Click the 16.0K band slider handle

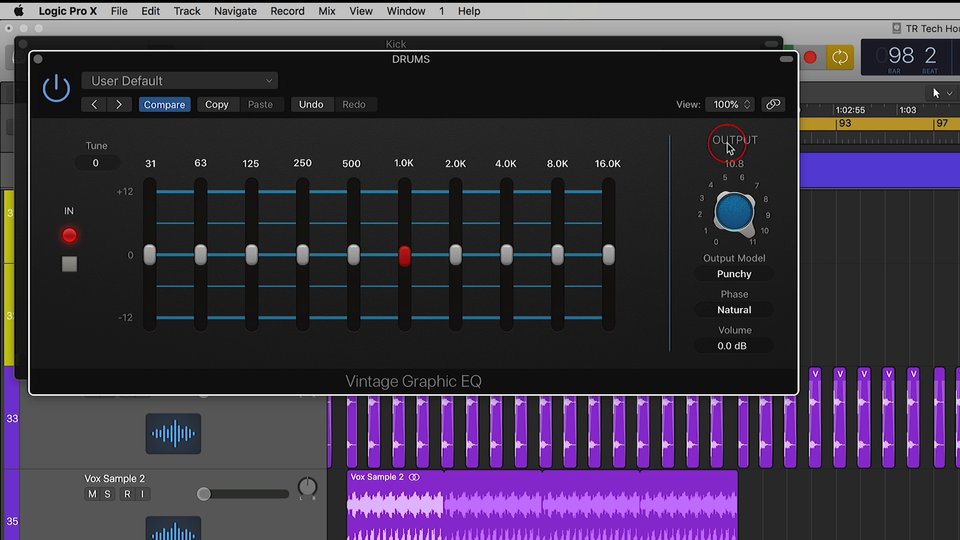[609, 255]
